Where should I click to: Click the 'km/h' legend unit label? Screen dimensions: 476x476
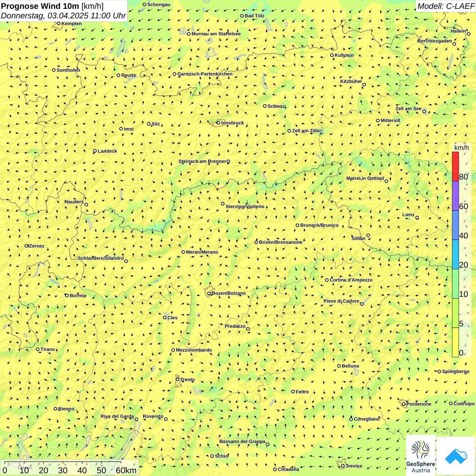[461, 148]
